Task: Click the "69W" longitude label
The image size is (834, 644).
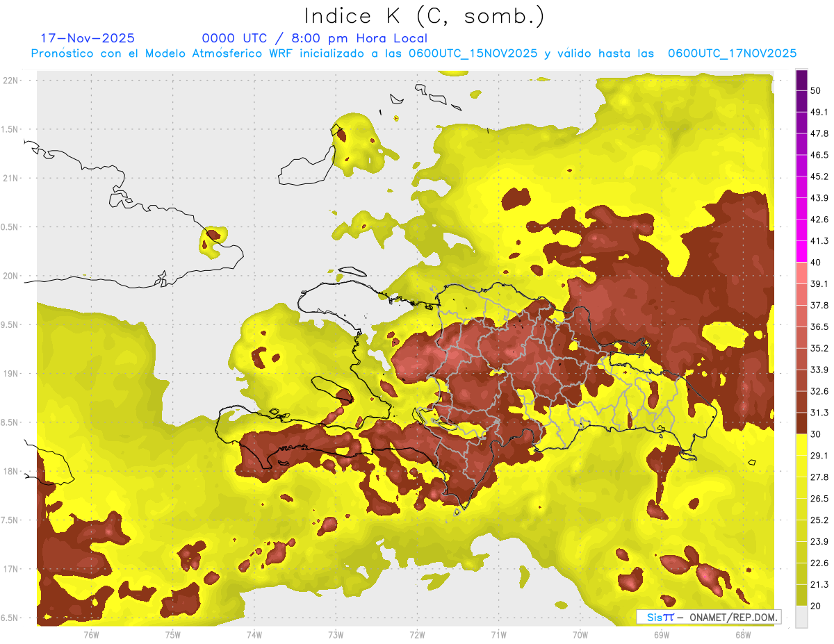Action: tap(661, 634)
